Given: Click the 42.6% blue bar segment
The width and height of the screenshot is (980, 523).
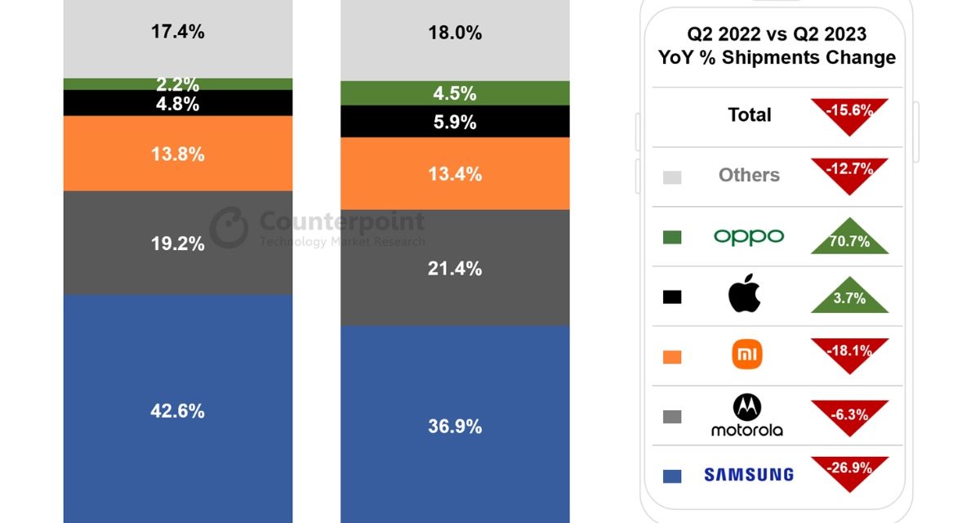Looking at the screenshot, I should (177, 409).
